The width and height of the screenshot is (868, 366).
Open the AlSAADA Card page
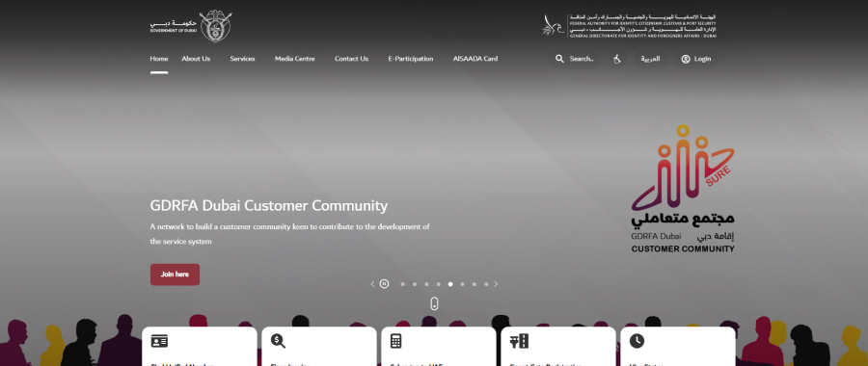pyautogui.click(x=475, y=59)
